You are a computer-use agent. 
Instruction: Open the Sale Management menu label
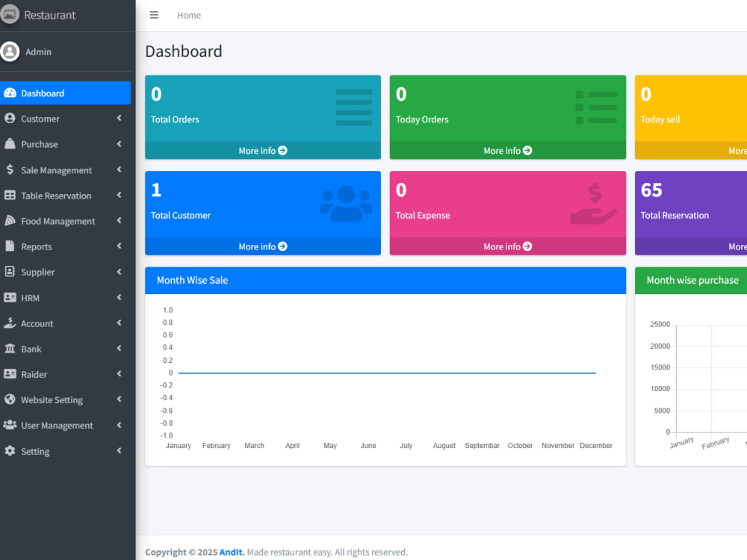[56, 170]
